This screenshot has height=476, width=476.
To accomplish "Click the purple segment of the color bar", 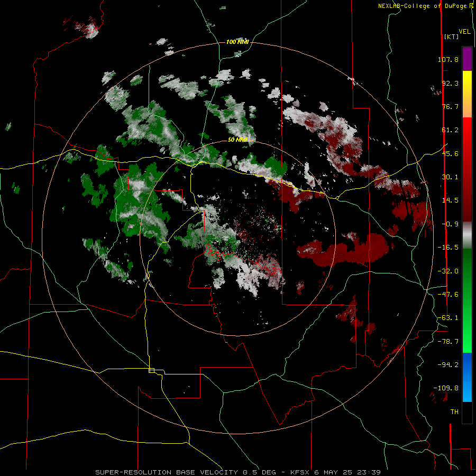I will tap(467, 59).
